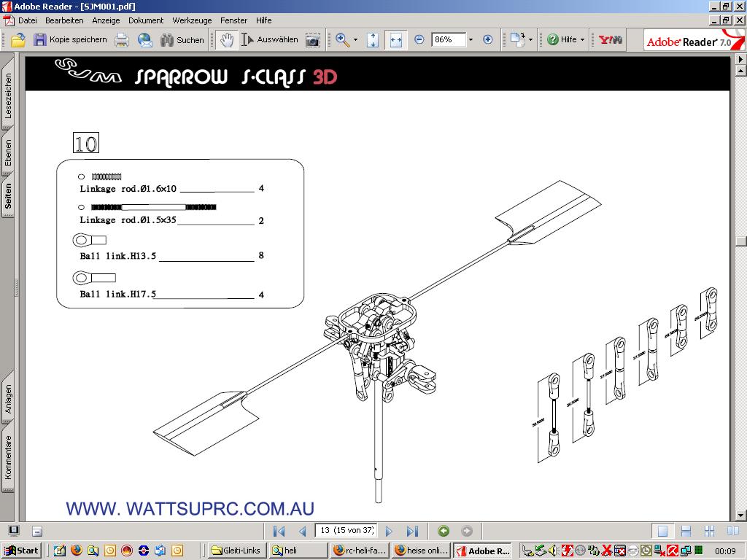Click the page number field
Screen dimensions: 747x560
pos(346,531)
